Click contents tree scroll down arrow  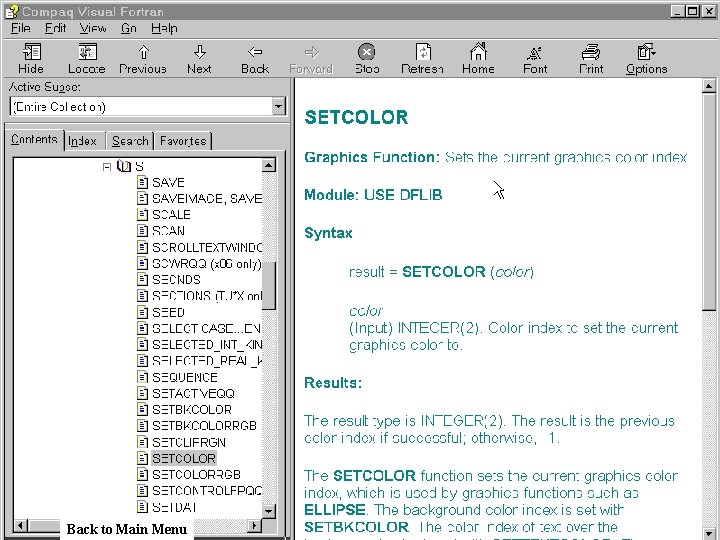click(x=269, y=510)
